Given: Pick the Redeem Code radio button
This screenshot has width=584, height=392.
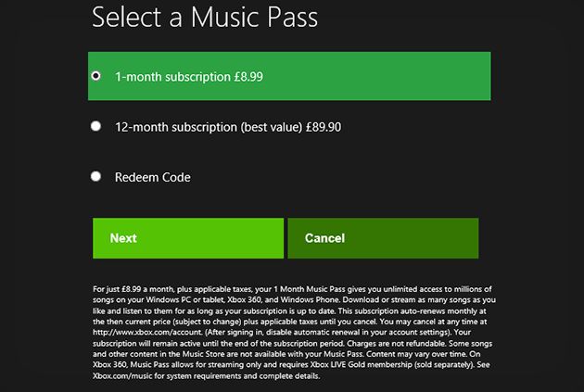Looking at the screenshot, I should [x=95, y=176].
